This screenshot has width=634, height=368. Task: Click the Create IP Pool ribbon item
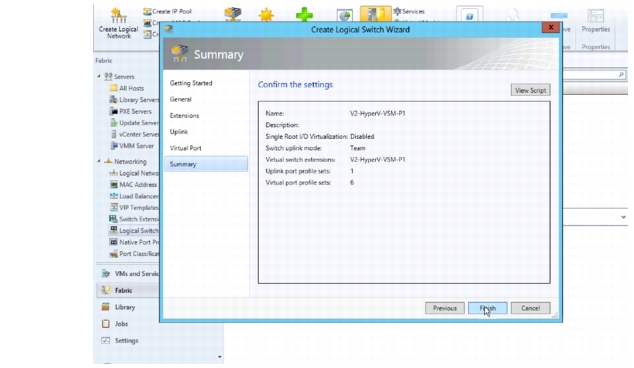167,11
